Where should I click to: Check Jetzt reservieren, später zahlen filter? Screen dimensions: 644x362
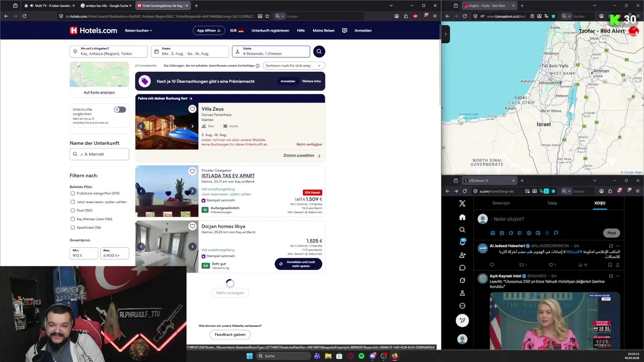(72, 202)
